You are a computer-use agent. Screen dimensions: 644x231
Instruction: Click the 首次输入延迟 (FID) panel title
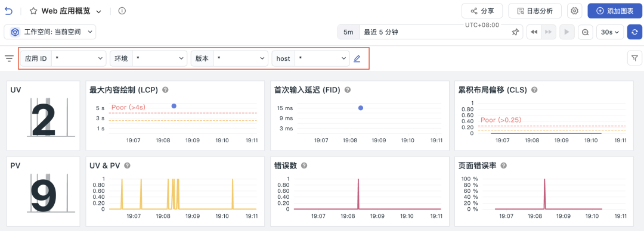pyautogui.click(x=307, y=90)
